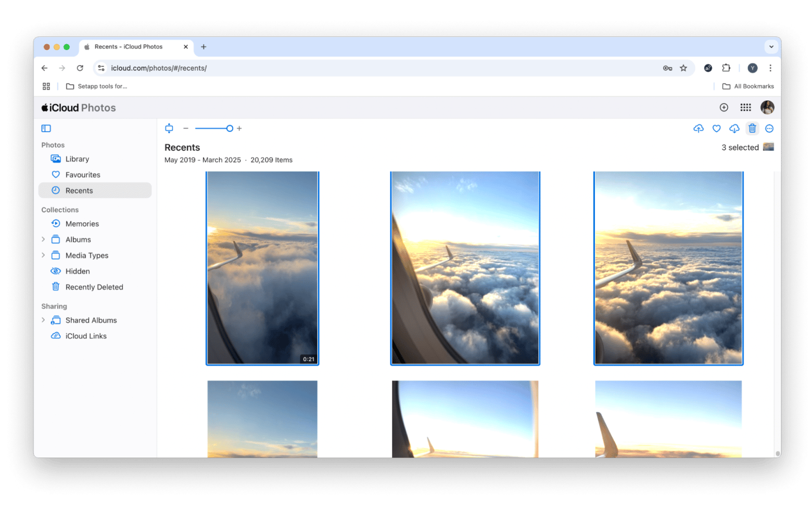
Task: Expand the Media Types section
Action: [43, 255]
